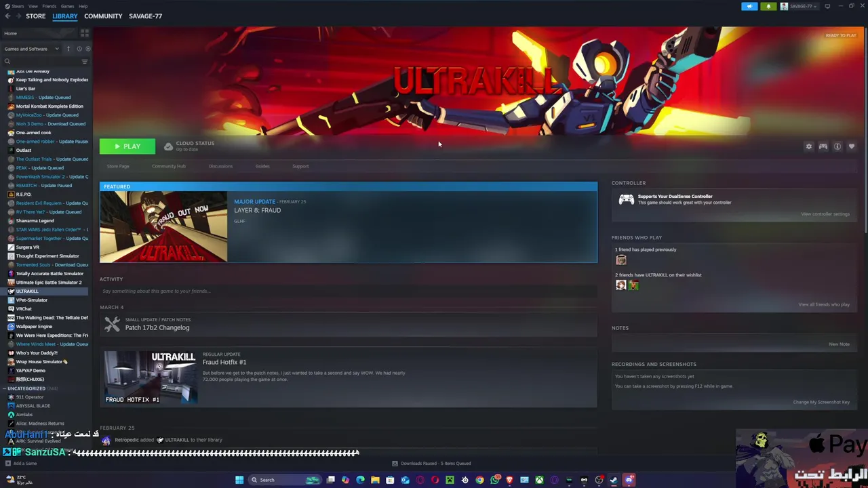
Task: Click the activity post input field
Action: (x=348, y=291)
